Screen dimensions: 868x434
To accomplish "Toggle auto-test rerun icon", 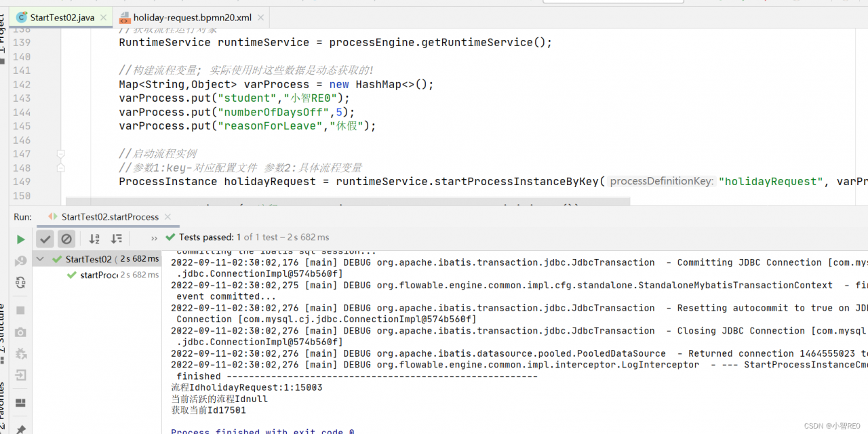I will 21,283.
